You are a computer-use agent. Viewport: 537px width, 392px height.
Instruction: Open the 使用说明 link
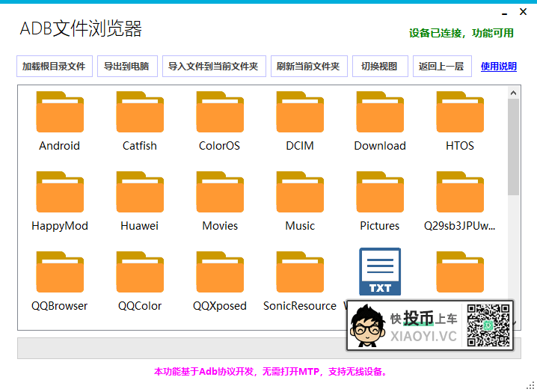(x=498, y=66)
